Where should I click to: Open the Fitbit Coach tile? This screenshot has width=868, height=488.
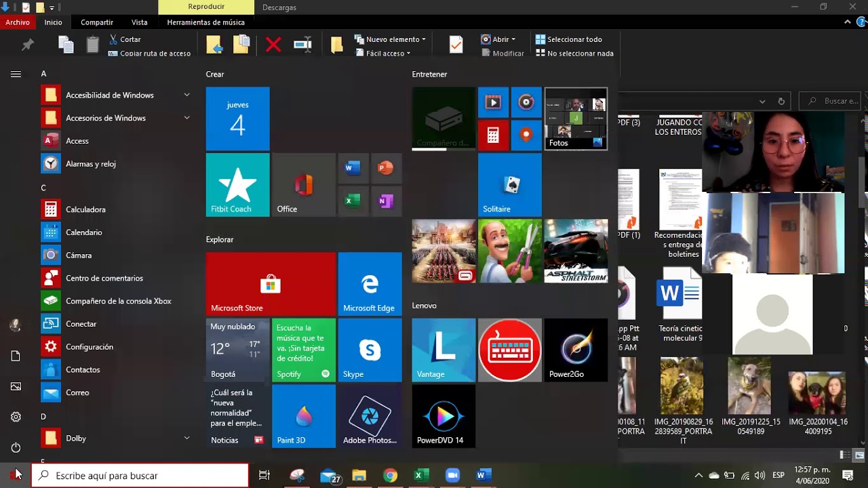coord(237,185)
